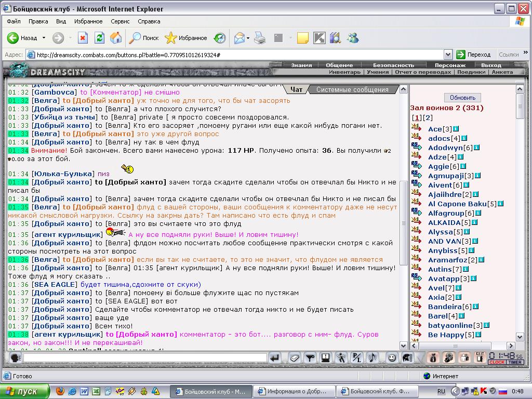Viewport: 532px width, 399px height.
Task: Open the Вид menu
Action: pos(61,21)
